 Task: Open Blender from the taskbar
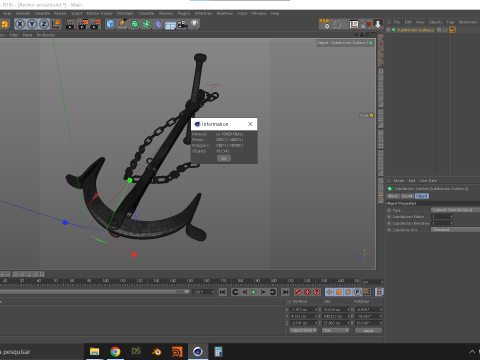156,352
